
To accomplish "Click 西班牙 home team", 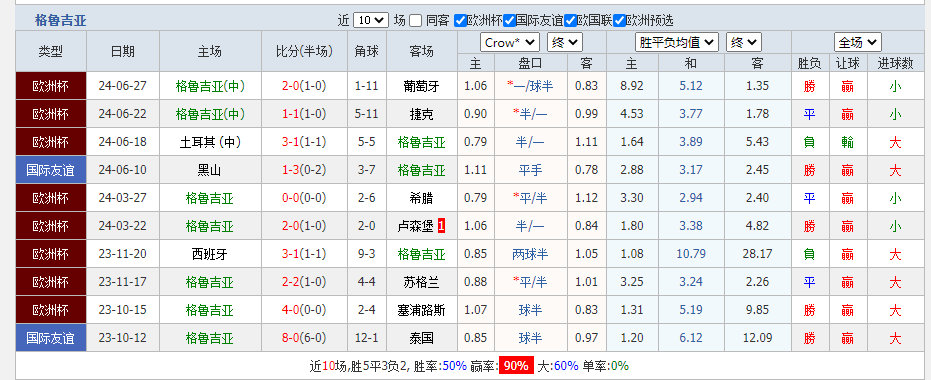I will coord(210,254).
